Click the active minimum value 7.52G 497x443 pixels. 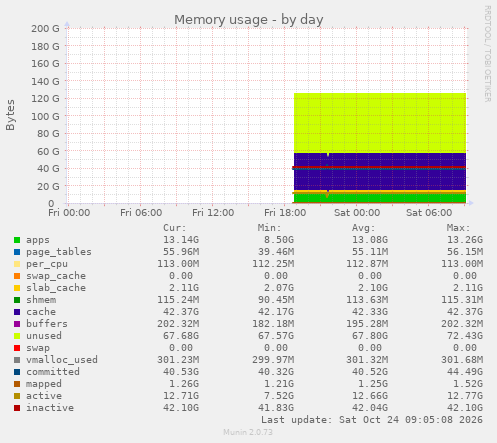(x=278, y=396)
